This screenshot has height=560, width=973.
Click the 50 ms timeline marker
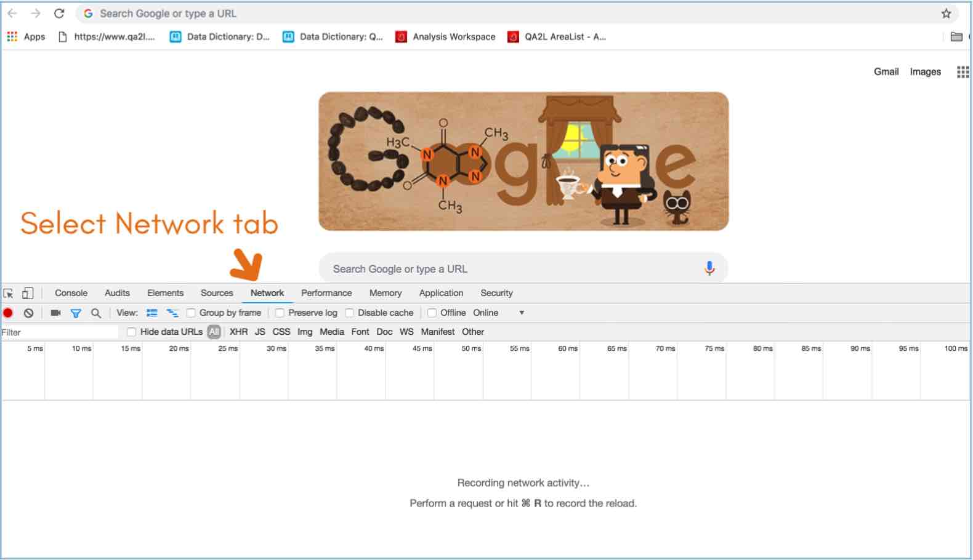[x=471, y=349]
